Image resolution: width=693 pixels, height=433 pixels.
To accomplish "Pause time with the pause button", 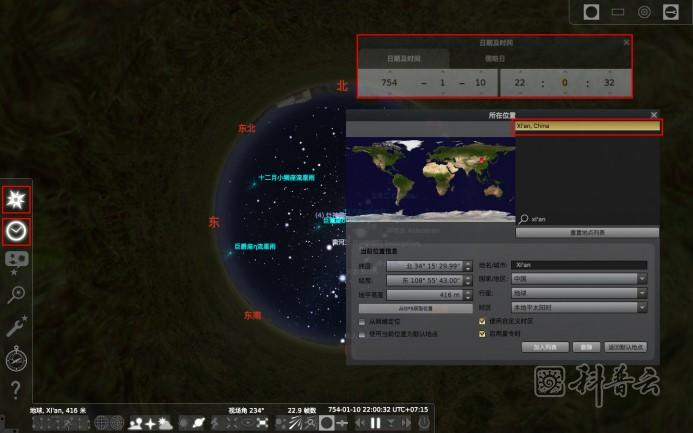I will pos(376,423).
